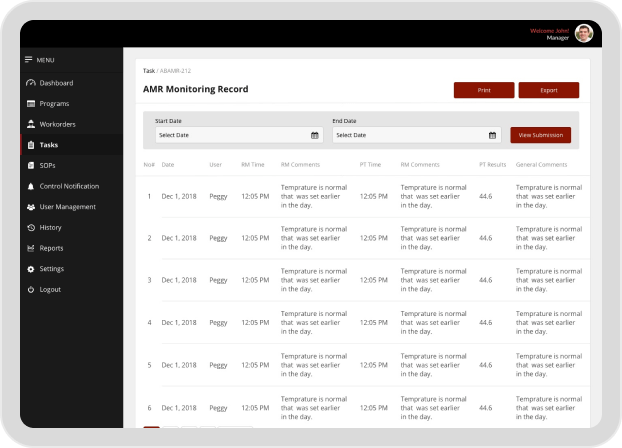Click the hamburger menu icon
Screen dimensions: 622x448
tap(29, 60)
